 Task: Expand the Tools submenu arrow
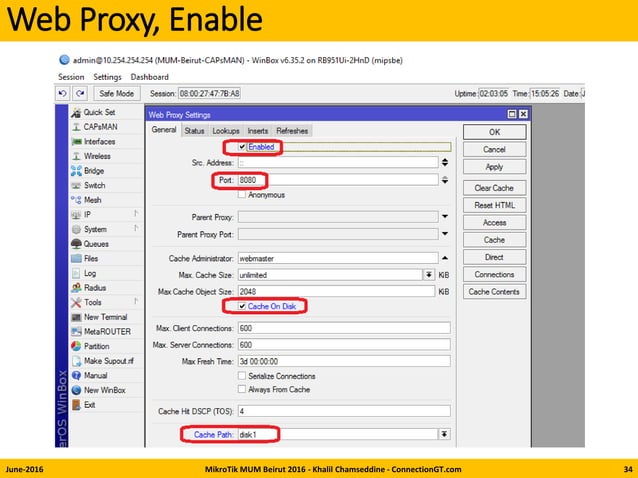coord(136,301)
